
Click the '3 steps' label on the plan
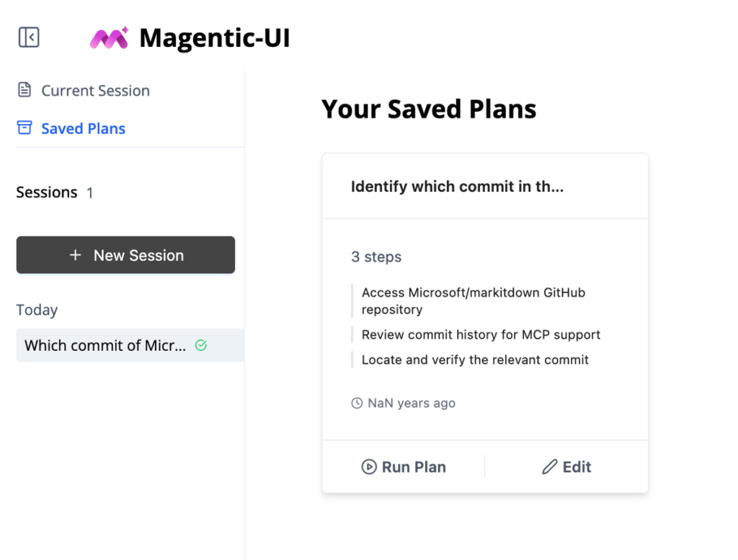point(376,257)
